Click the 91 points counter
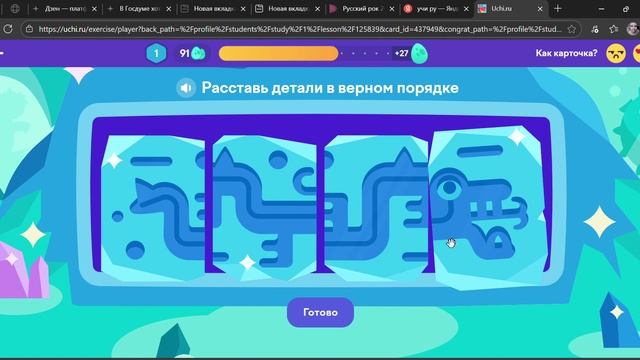This screenshot has height=360, width=640. click(192, 53)
